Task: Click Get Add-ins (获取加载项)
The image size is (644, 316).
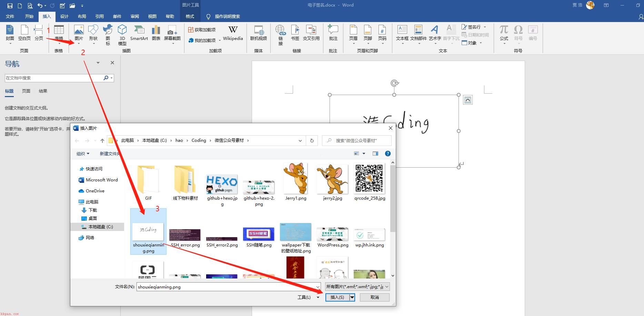Action: coord(202,30)
